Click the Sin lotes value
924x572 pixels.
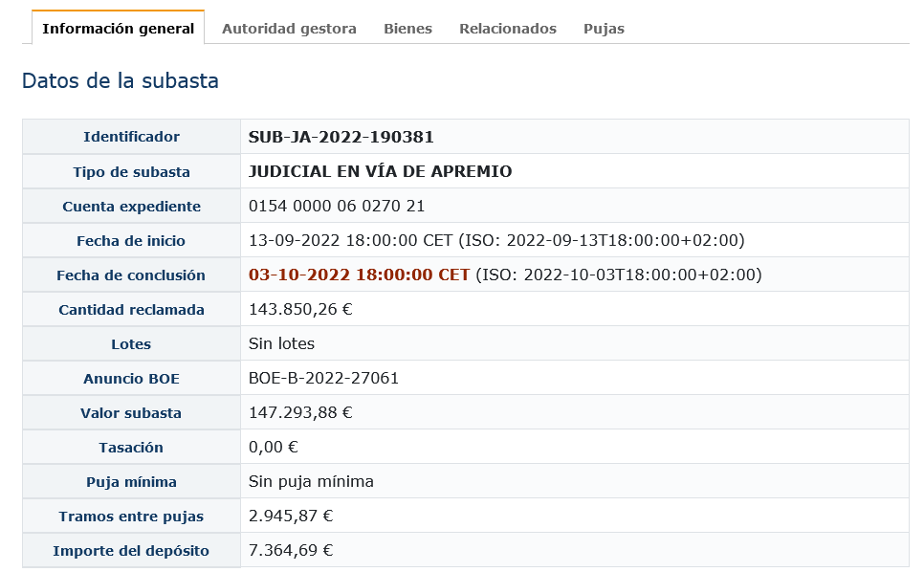point(281,343)
